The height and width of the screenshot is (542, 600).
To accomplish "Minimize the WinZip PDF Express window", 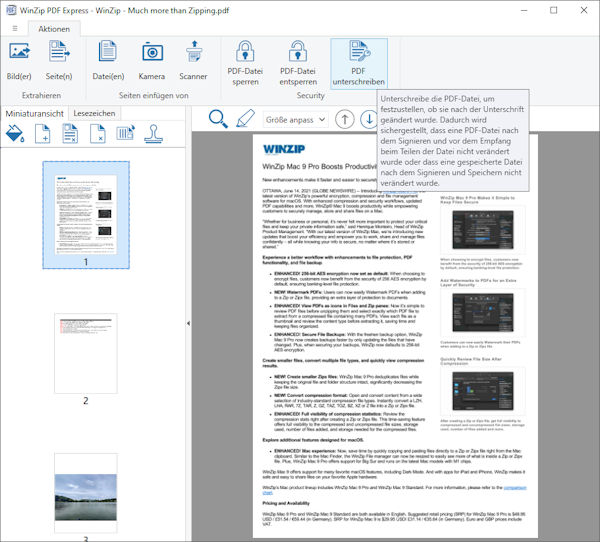I will 524,10.
